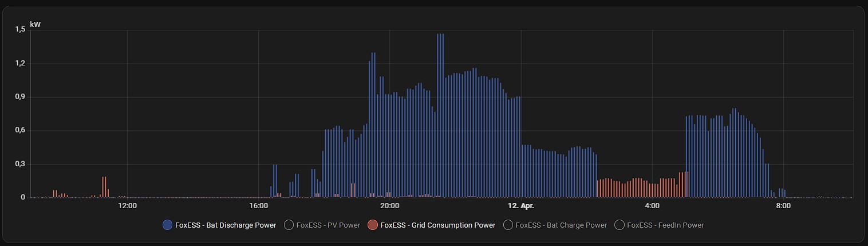Click the kW unit label above the y-axis
868x246 pixels.
pos(35,24)
